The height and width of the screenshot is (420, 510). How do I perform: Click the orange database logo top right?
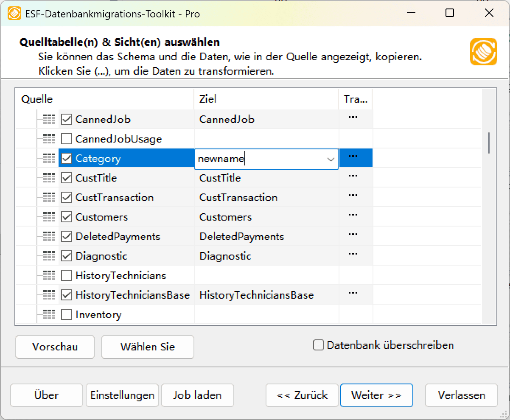coord(483,52)
